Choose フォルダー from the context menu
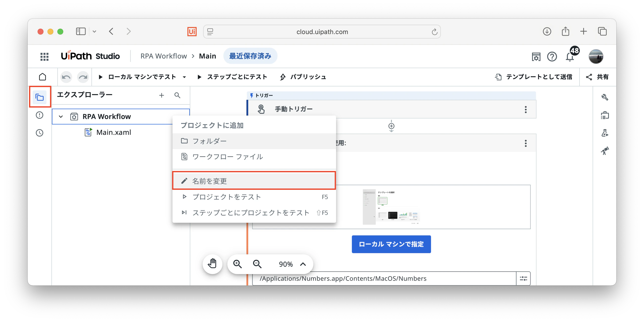Image resolution: width=644 pixels, height=322 pixels. [x=254, y=141]
